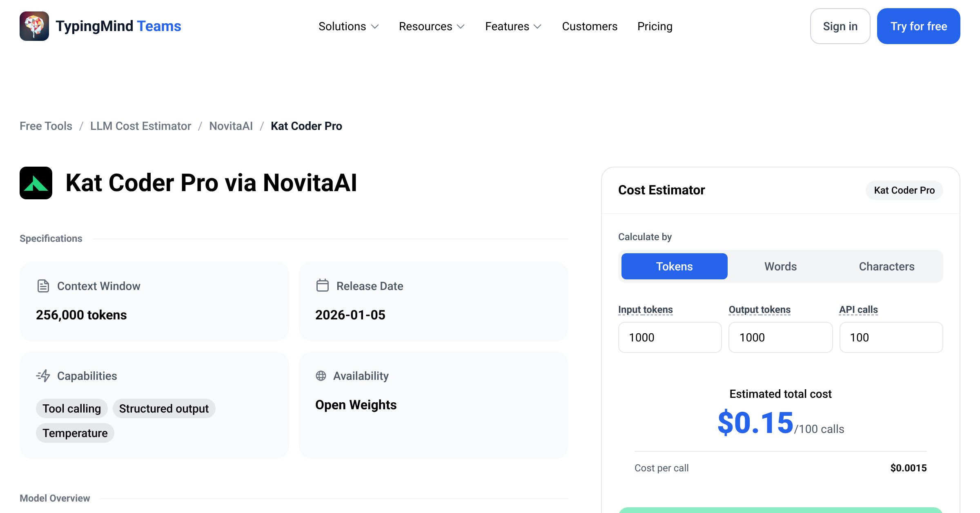This screenshot has height=513, width=980.
Task: Open the Pricing page
Action: [x=655, y=26]
